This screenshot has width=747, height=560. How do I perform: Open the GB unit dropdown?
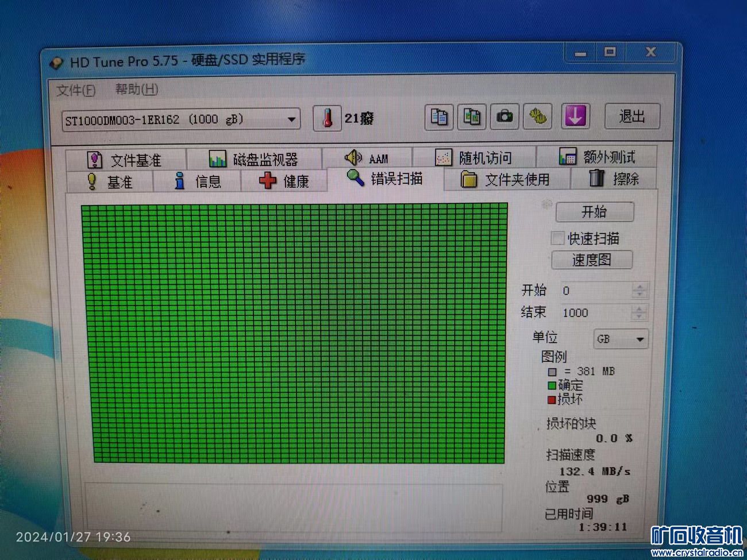click(x=621, y=339)
